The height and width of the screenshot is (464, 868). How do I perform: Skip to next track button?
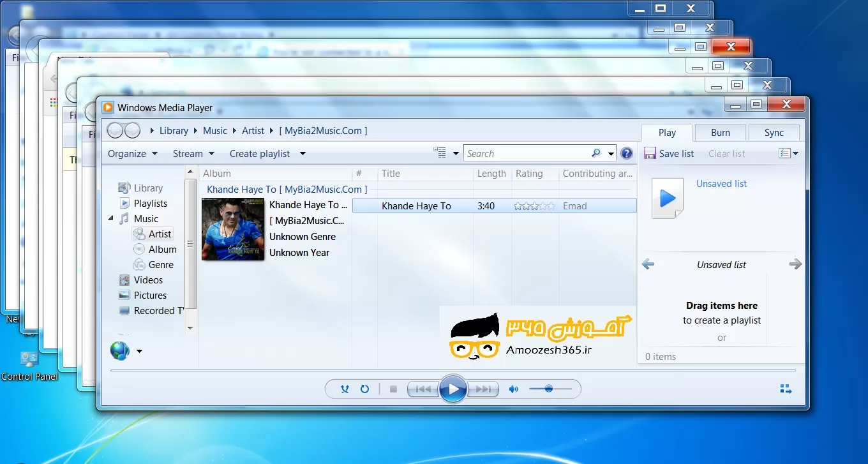(x=483, y=389)
